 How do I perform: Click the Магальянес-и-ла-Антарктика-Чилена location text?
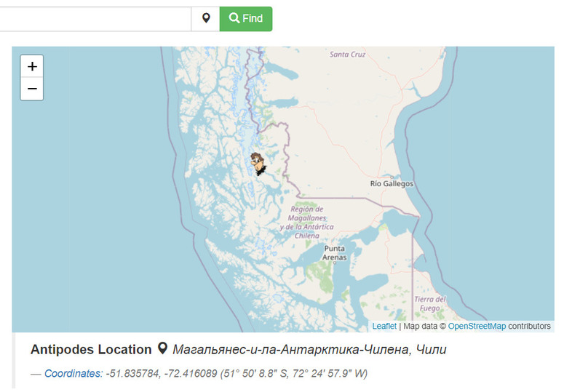tap(291, 349)
